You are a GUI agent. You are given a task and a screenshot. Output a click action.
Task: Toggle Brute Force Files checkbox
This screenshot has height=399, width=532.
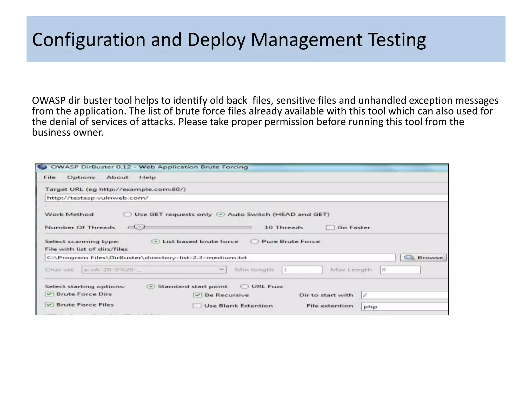tap(49, 305)
